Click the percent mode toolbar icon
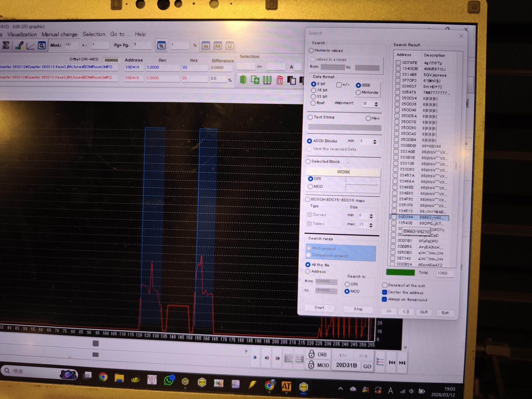The height and width of the screenshot is (399, 532). pos(161,46)
